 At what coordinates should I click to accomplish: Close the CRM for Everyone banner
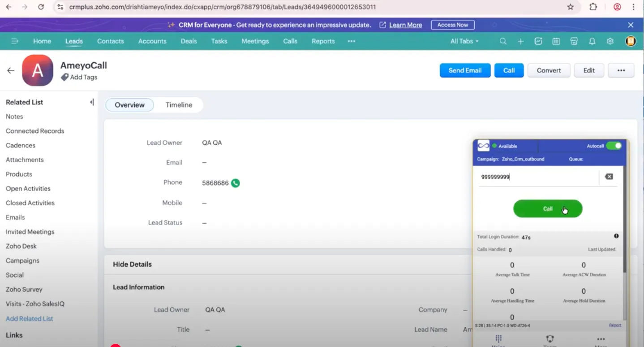[631, 25]
